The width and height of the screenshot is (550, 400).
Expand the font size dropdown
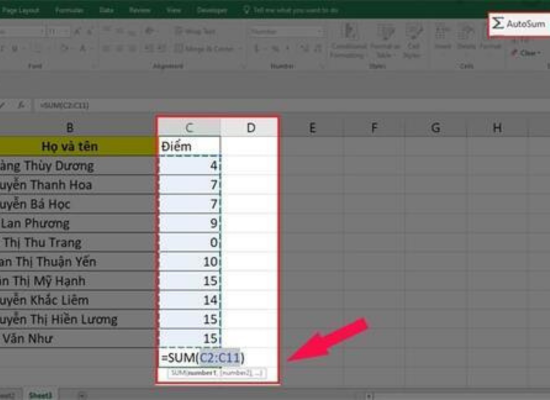66,32
